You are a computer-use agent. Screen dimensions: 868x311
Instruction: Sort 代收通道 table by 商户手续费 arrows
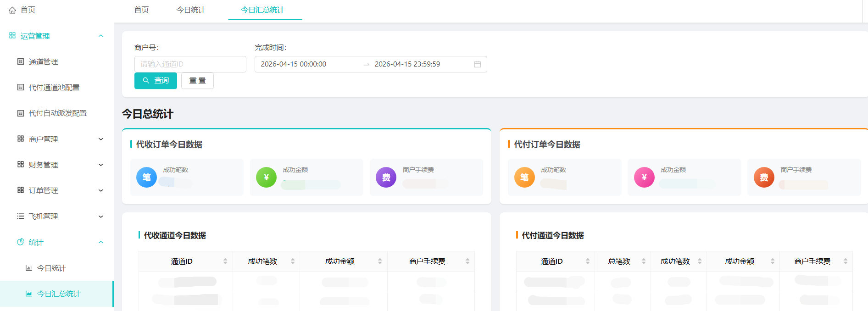pos(467,261)
